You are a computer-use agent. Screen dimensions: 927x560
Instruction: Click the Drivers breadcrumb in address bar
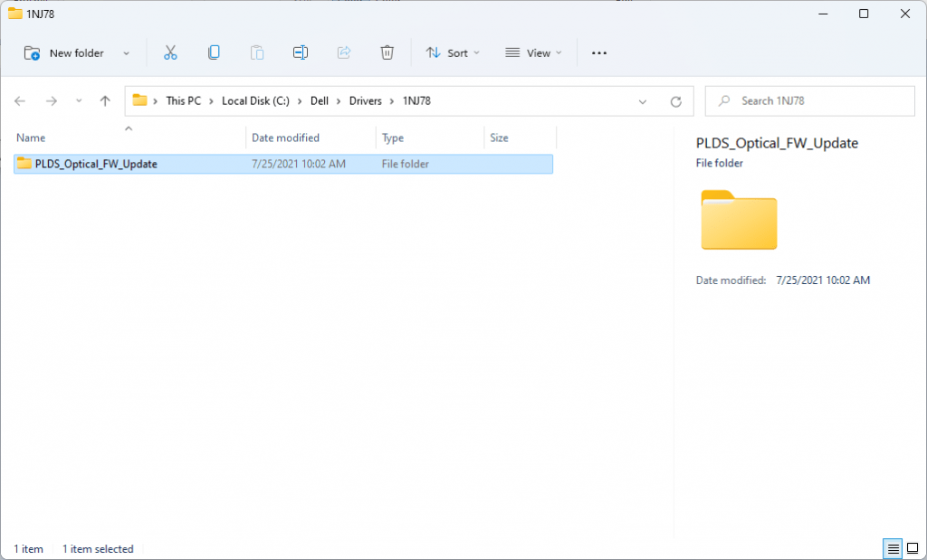[366, 101]
